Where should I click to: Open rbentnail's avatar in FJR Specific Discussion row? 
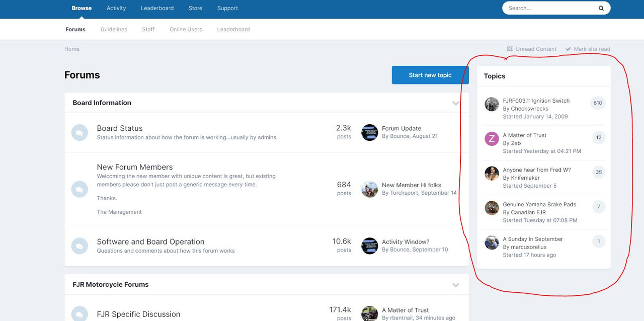(x=370, y=313)
